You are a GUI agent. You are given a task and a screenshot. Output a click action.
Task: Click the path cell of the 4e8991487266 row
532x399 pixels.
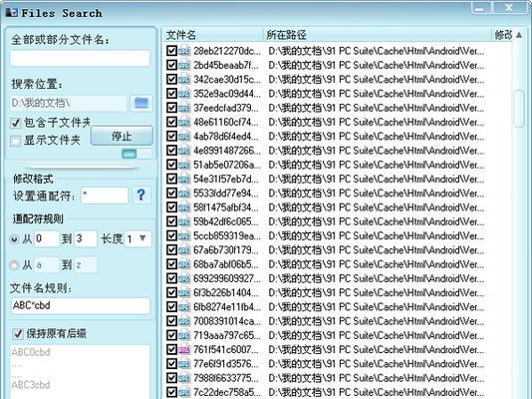(376, 151)
